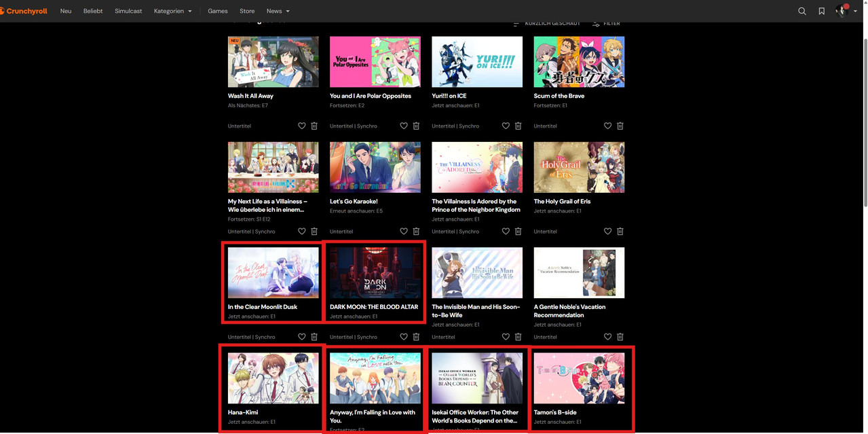Go to the Crunchyroll home logo
The image size is (868, 434).
pyautogui.click(x=24, y=11)
